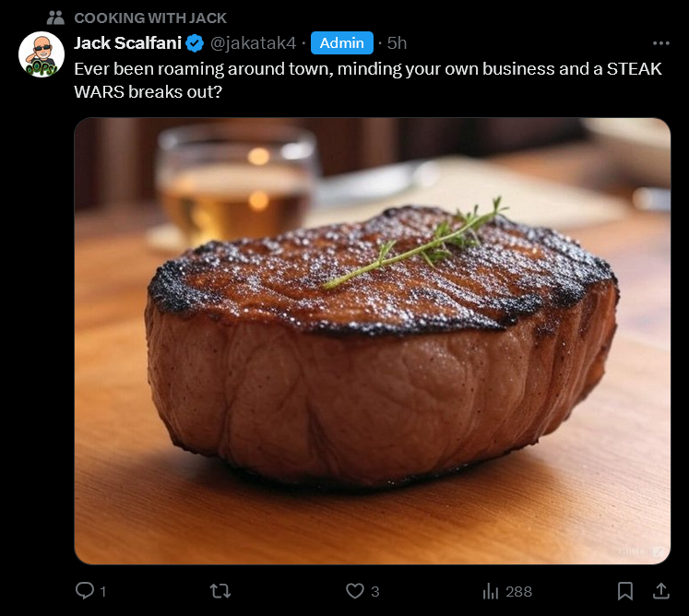Click the @jakatak4 handle
This screenshot has width=689, height=616.
pos(253,43)
